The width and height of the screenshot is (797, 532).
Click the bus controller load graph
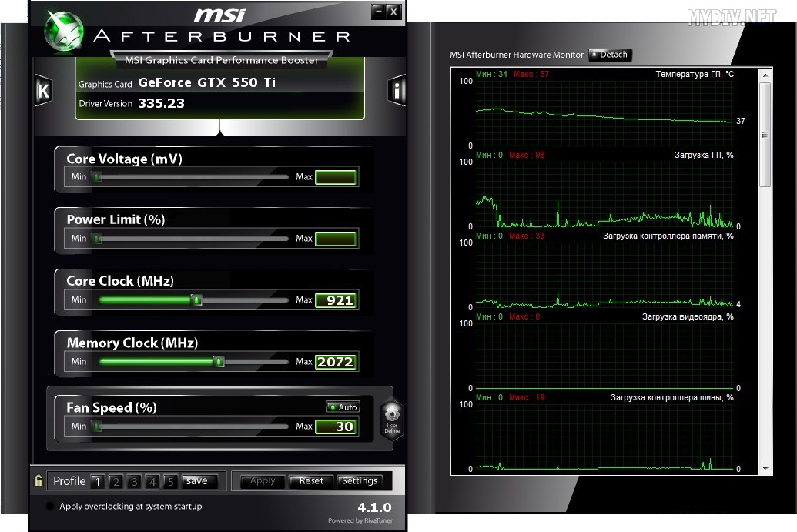point(604,437)
